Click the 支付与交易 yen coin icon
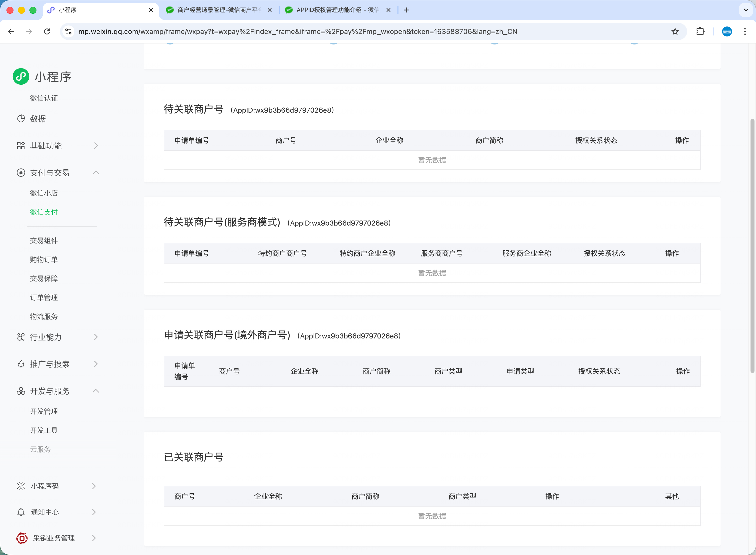 [x=21, y=173]
